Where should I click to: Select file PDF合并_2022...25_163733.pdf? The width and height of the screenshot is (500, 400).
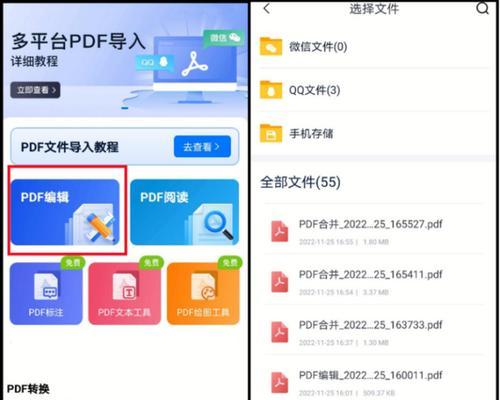pyautogui.click(x=374, y=331)
